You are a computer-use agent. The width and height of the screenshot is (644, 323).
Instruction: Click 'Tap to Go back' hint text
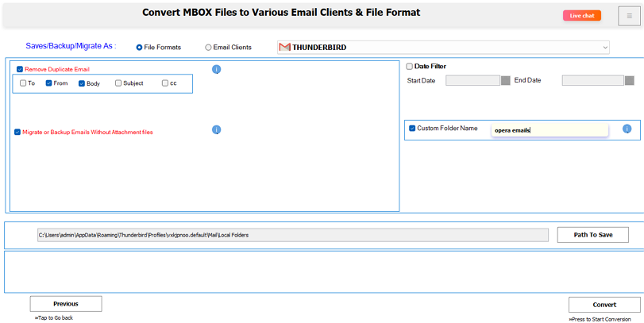coord(54,317)
